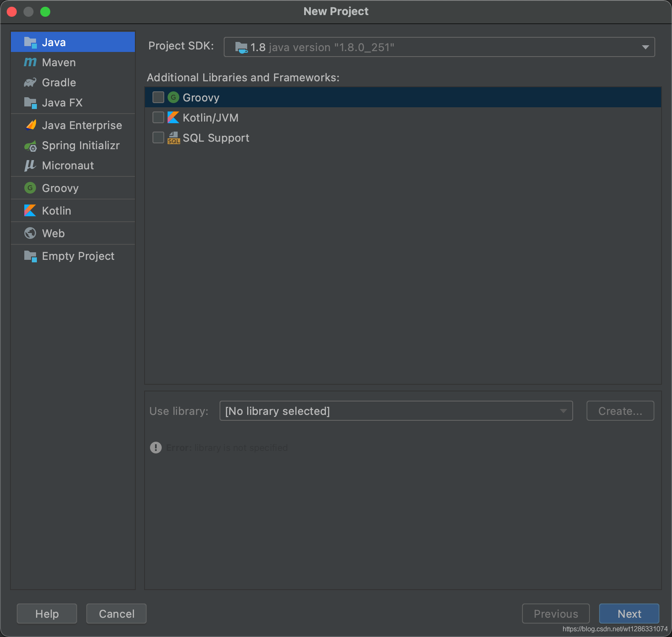Click the Next button

pos(629,614)
